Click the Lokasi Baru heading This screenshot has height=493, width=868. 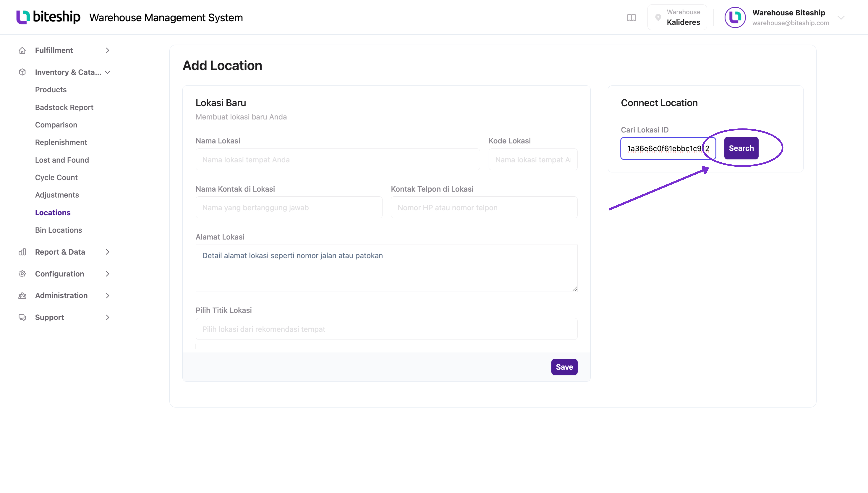(221, 103)
